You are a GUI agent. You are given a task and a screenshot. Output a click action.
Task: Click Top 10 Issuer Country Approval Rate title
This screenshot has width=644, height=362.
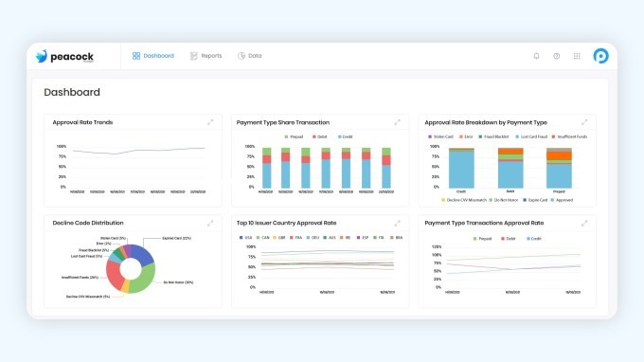point(286,223)
